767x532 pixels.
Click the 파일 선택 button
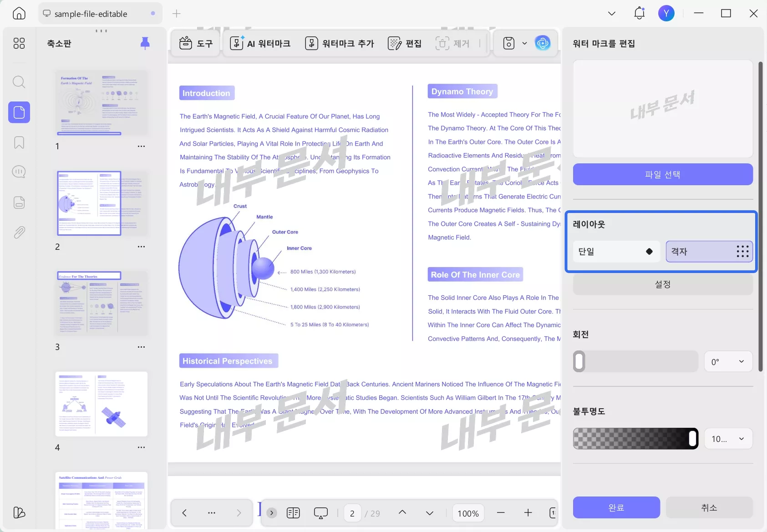click(662, 174)
